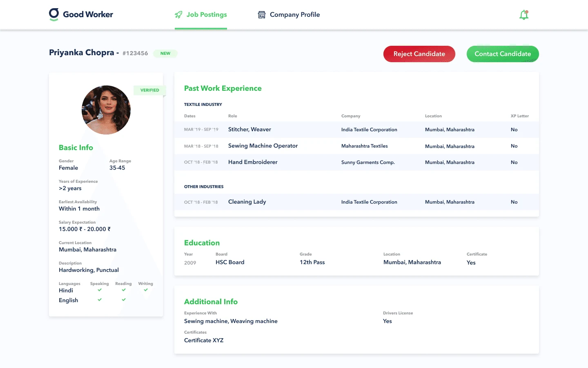The width and height of the screenshot is (588, 368).
Task: Click the English speaking checkmark
Action: click(100, 300)
